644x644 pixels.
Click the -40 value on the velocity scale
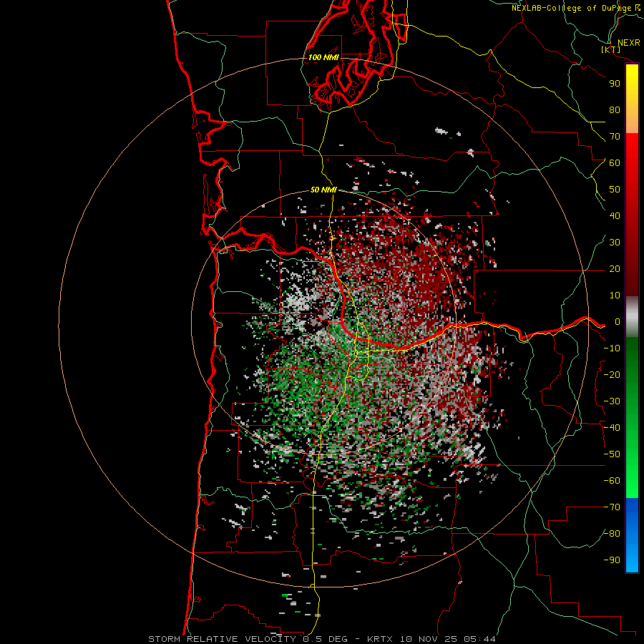pyautogui.click(x=612, y=428)
